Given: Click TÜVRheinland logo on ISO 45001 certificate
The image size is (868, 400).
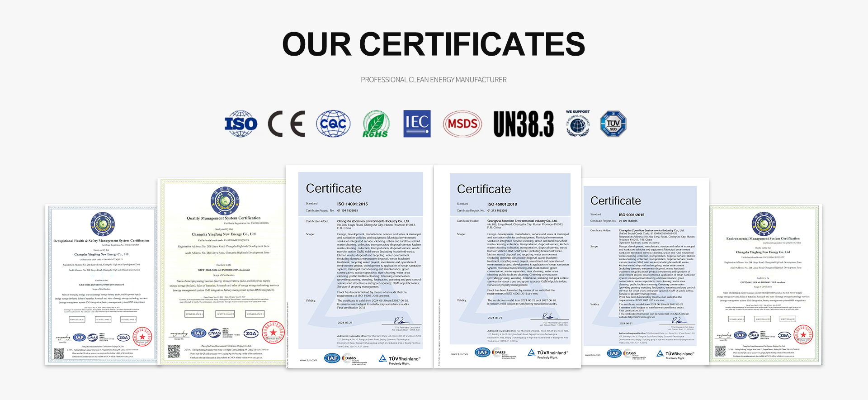Looking at the screenshot, I should pos(548,354).
